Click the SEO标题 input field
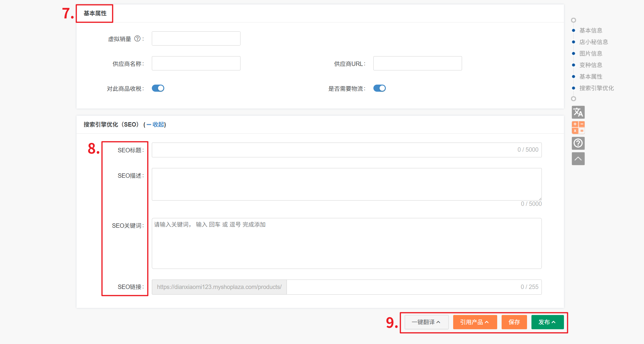 click(334, 150)
